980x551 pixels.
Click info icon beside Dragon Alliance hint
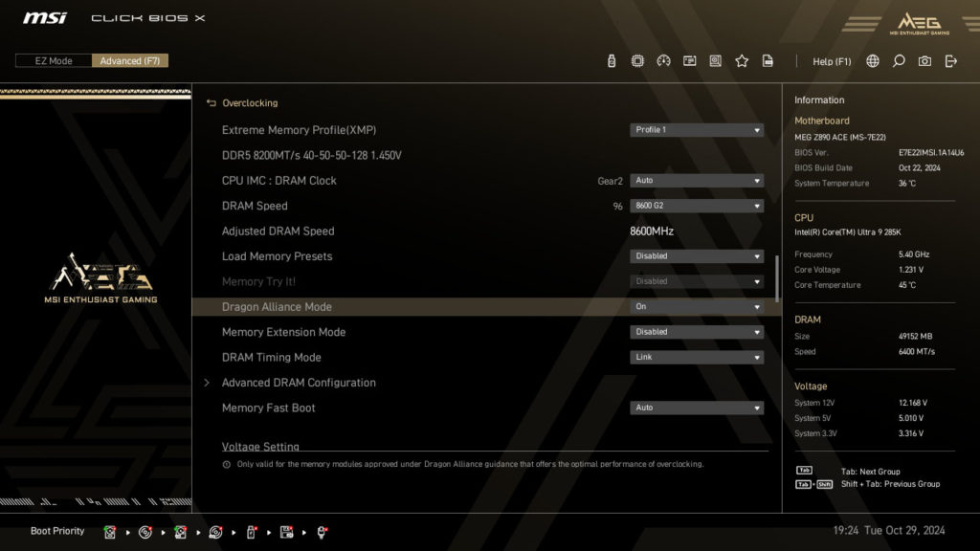tap(226, 464)
